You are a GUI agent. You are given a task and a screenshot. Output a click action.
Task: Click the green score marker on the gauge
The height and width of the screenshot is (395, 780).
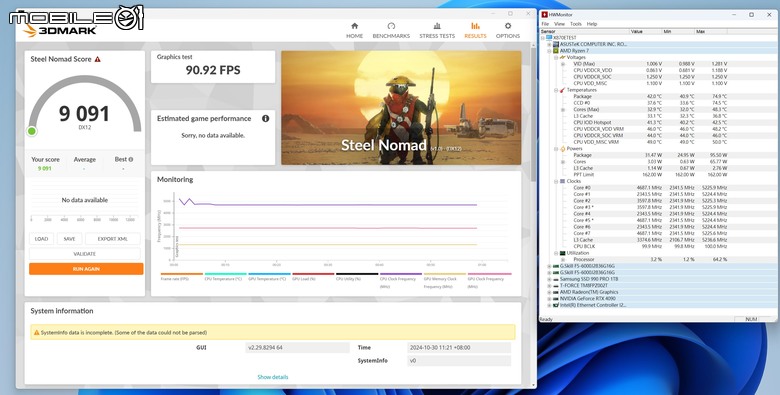[x=32, y=131]
